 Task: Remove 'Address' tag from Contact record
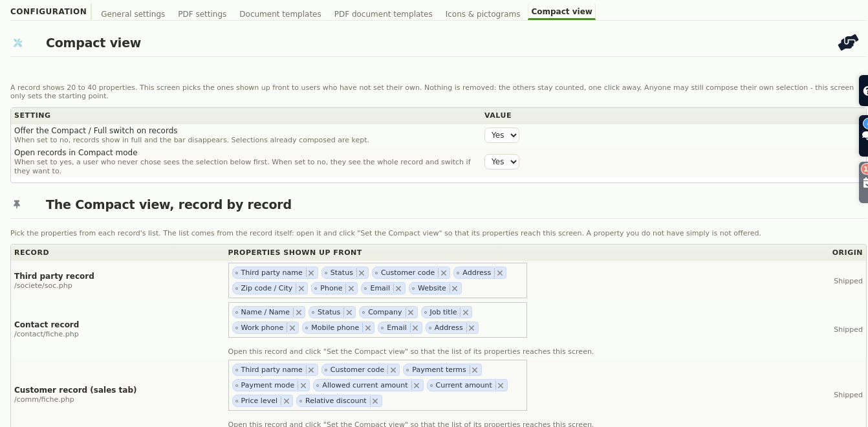tap(472, 328)
